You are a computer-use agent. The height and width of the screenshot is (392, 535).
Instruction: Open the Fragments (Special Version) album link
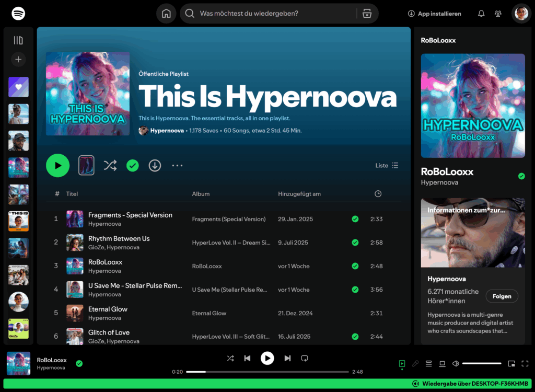click(229, 219)
